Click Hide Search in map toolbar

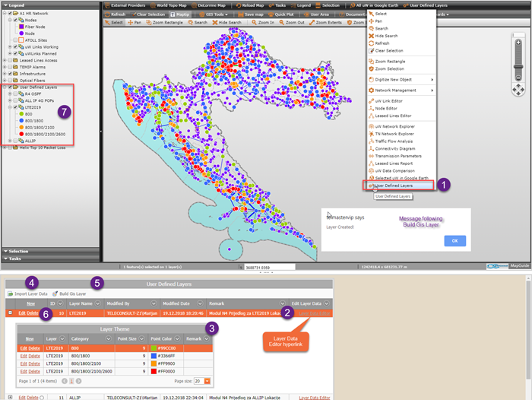pos(226,22)
